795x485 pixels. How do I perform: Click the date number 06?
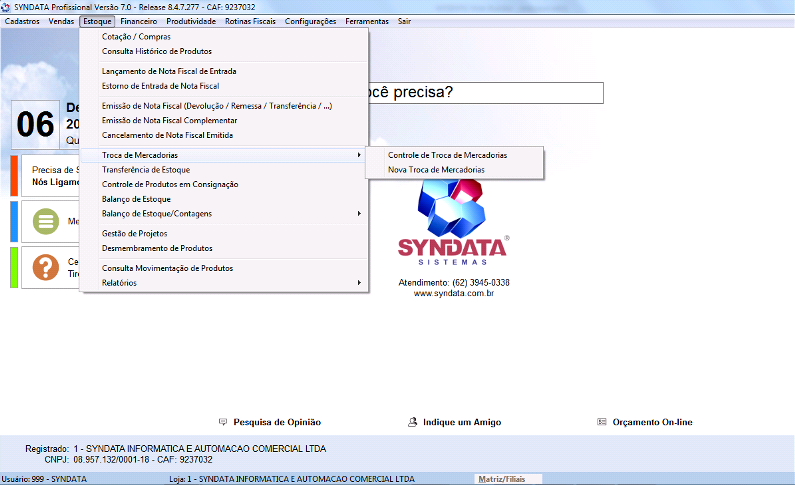[35, 124]
